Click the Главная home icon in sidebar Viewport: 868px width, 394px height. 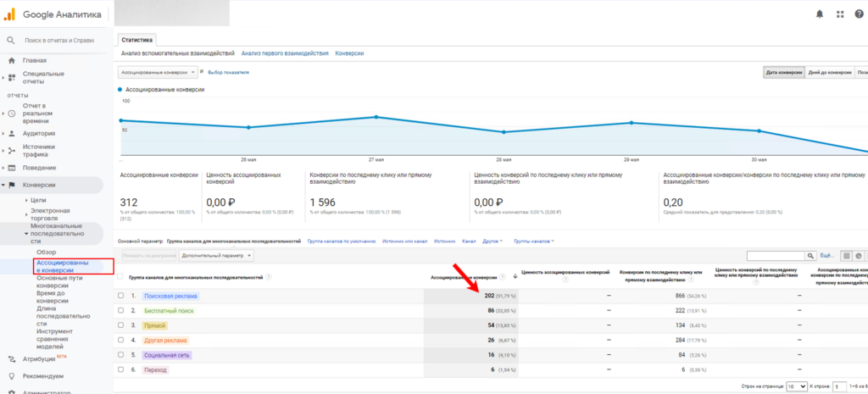click(x=11, y=60)
